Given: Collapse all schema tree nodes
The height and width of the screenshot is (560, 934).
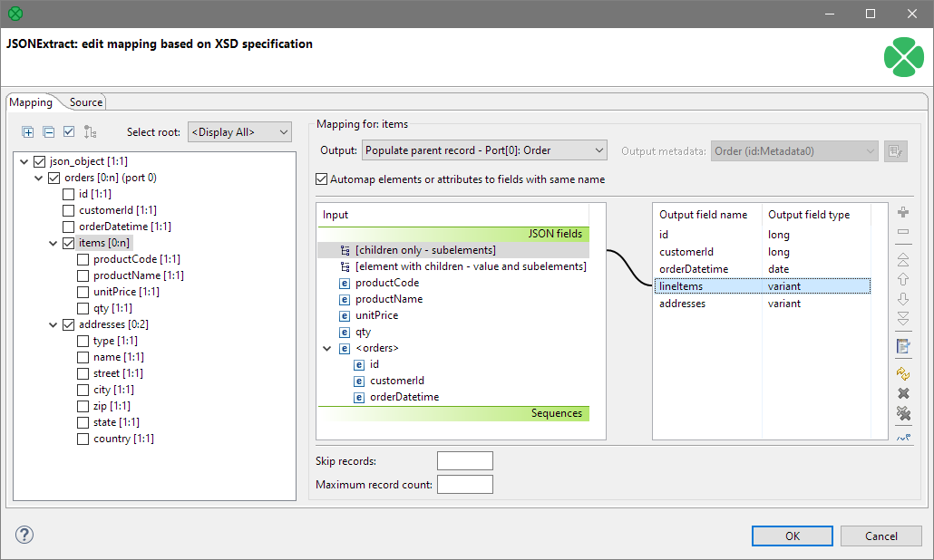Looking at the screenshot, I should pyautogui.click(x=49, y=132).
